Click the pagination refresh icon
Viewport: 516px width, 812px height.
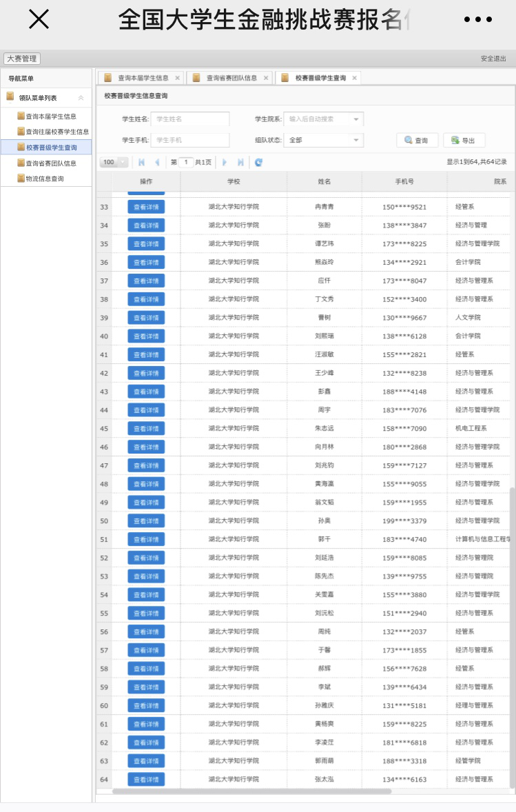[258, 163]
